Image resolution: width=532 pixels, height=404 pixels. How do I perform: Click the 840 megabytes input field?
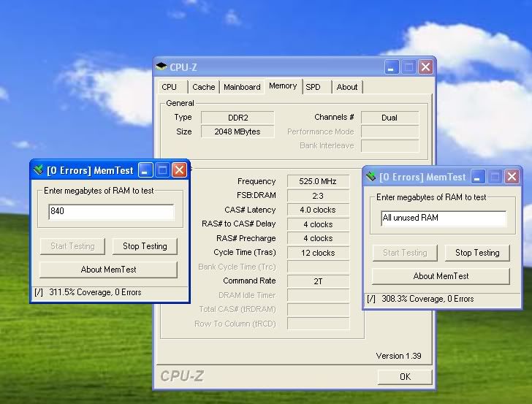(112, 212)
